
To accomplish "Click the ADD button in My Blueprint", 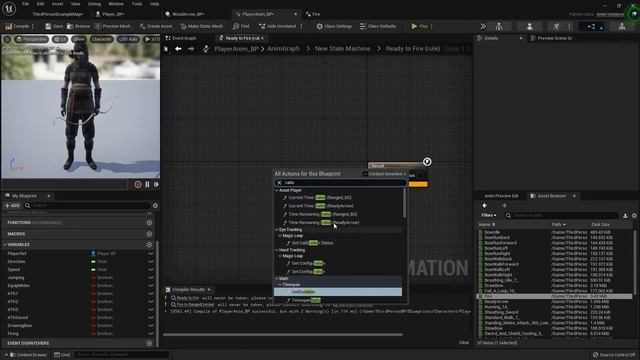I will tap(12, 206).
